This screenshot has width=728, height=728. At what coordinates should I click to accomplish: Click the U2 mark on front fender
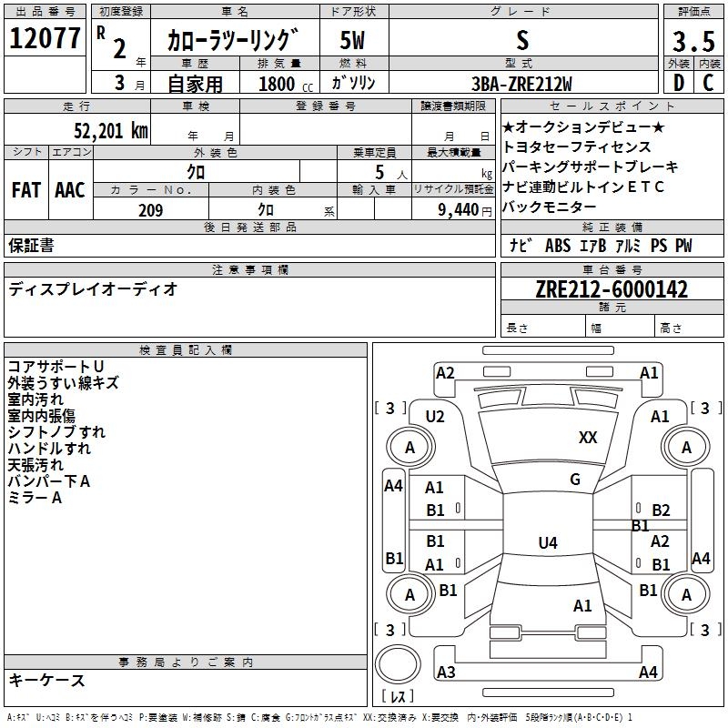pyautogui.click(x=435, y=417)
